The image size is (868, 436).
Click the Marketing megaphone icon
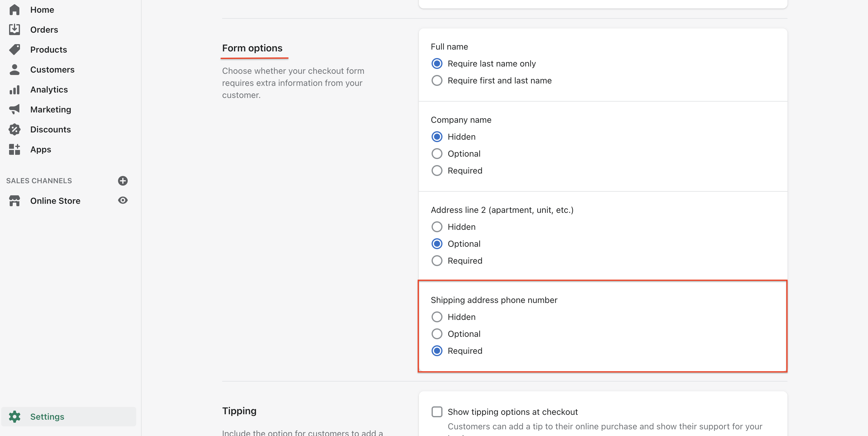[x=15, y=109]
